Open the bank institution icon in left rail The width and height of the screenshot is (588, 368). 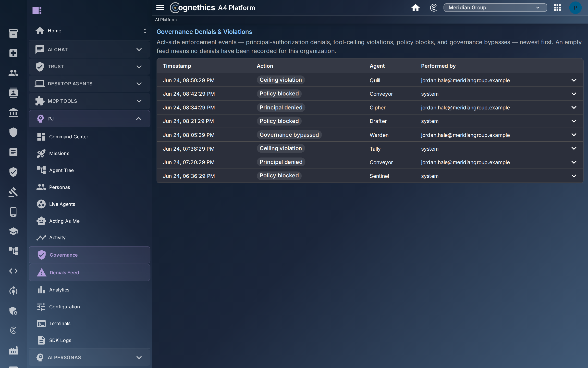13,113
